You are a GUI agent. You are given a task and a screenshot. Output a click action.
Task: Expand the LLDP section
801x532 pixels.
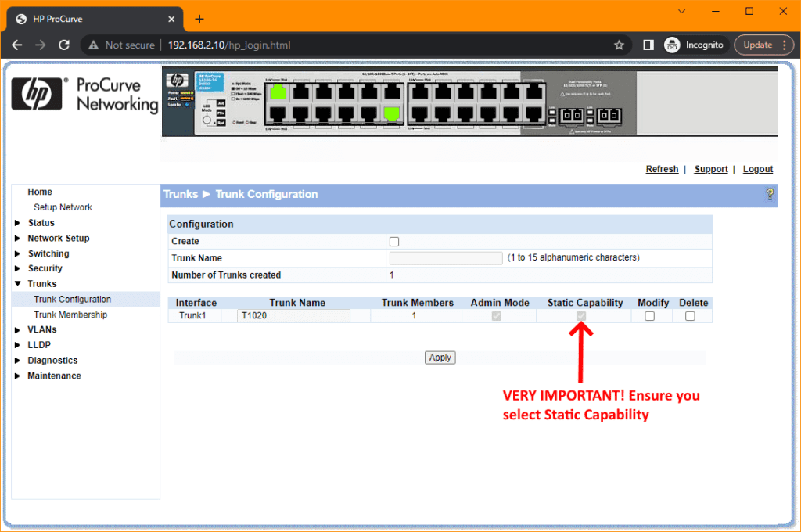tap(17, 345)
